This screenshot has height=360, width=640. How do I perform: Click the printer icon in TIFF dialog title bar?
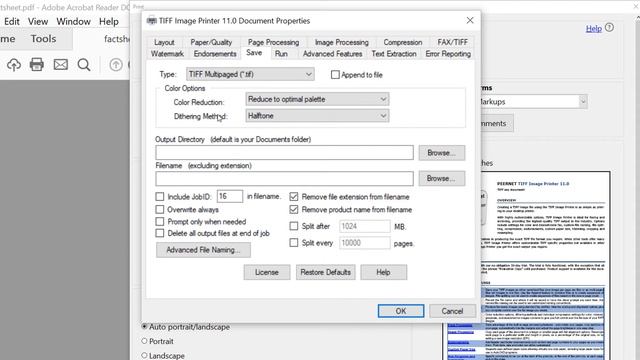151,20
